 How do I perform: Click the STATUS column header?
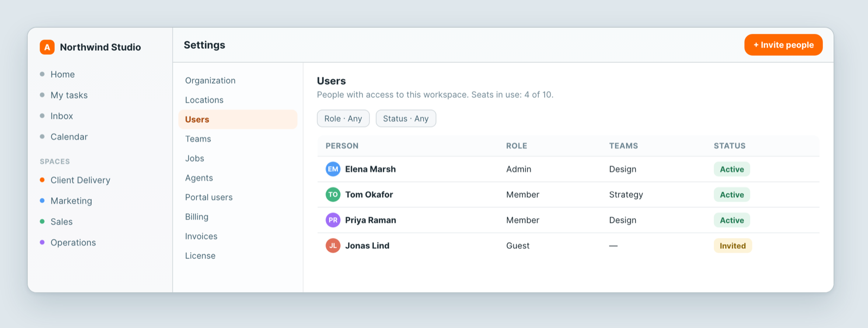(x=730, y=146)
